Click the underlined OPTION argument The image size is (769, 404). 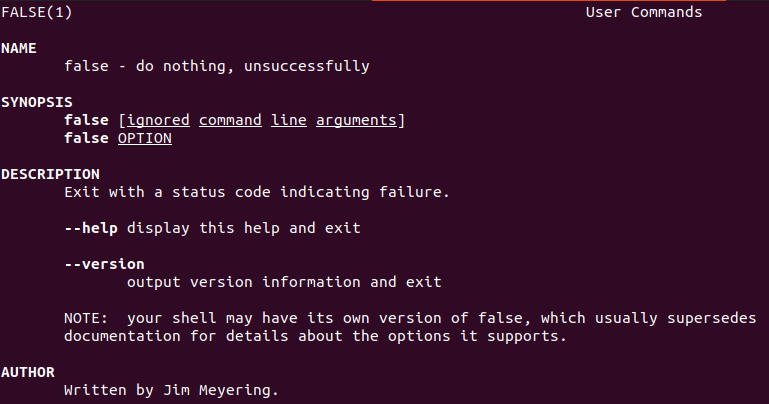pos(145,138)
